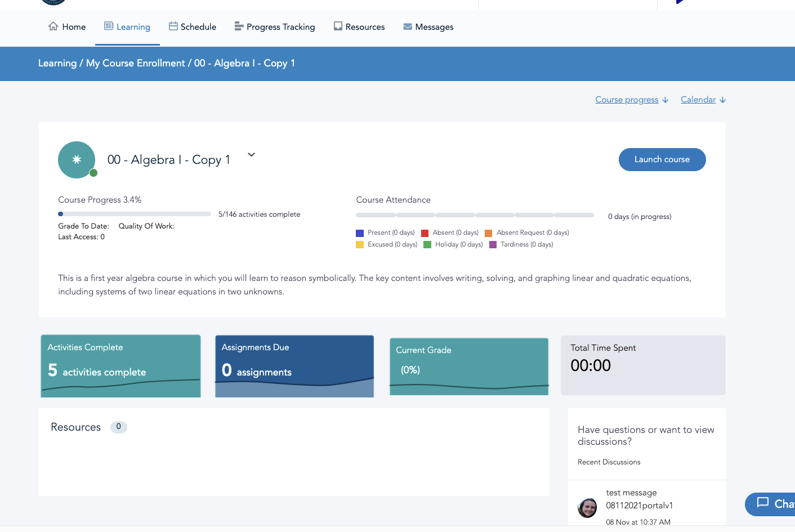The height and width of the screenshot is (532, 795).
Task: Click the Messages envelope icon
Action: 408,26
